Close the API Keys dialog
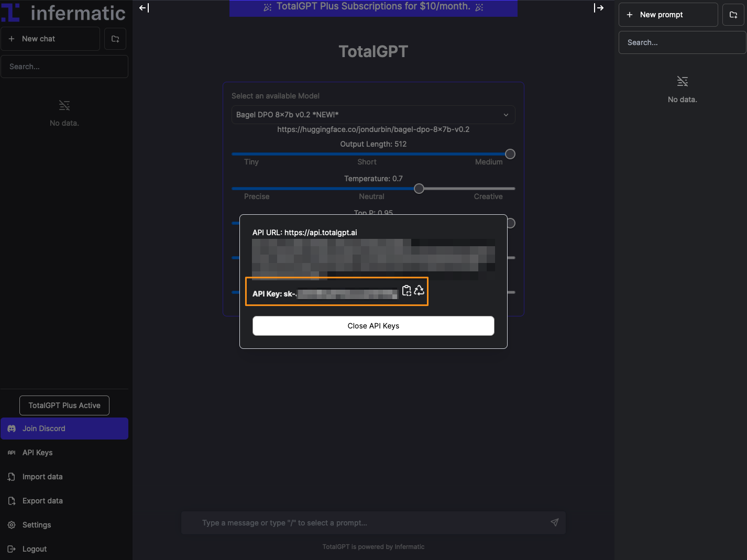 tap(373, 325)
